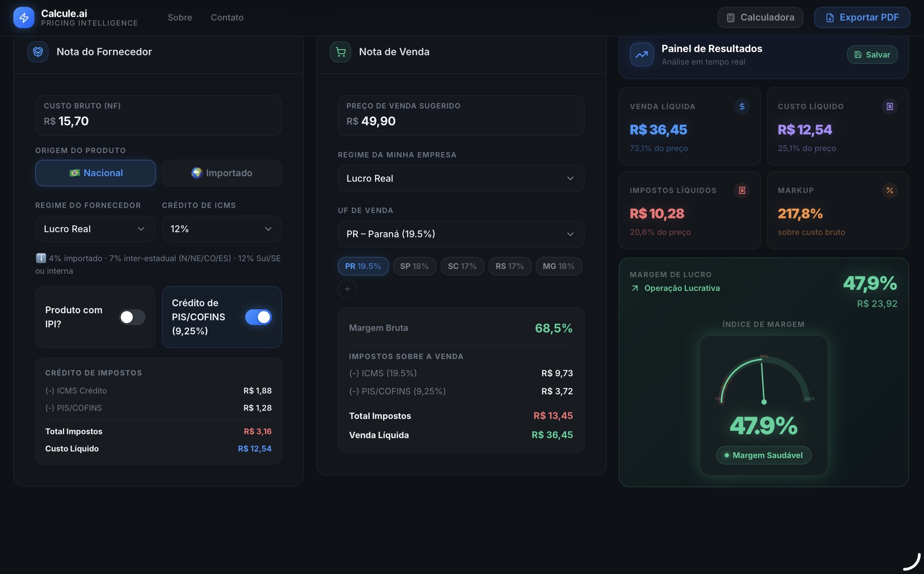Click the Calcule.ai lightning bolt logo

coord(24,18)
